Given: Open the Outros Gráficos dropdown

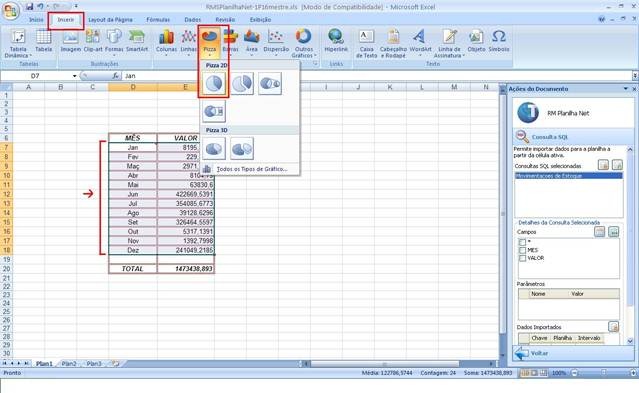Looking at the screenshot, I should pos(304,43).
